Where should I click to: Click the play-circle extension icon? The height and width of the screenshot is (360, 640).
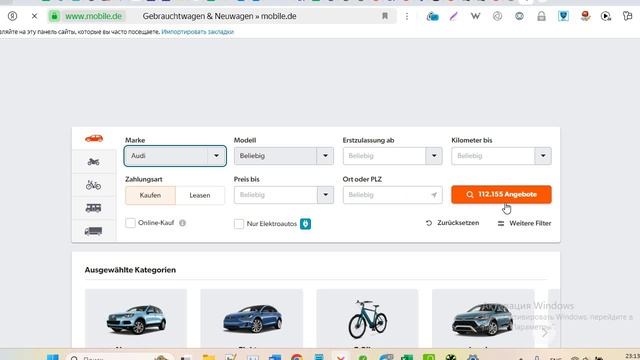(x=606, y=16)
